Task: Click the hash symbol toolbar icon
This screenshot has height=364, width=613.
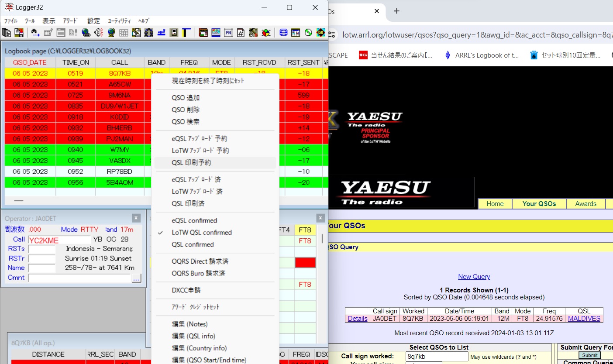Action: pos(241,32)
